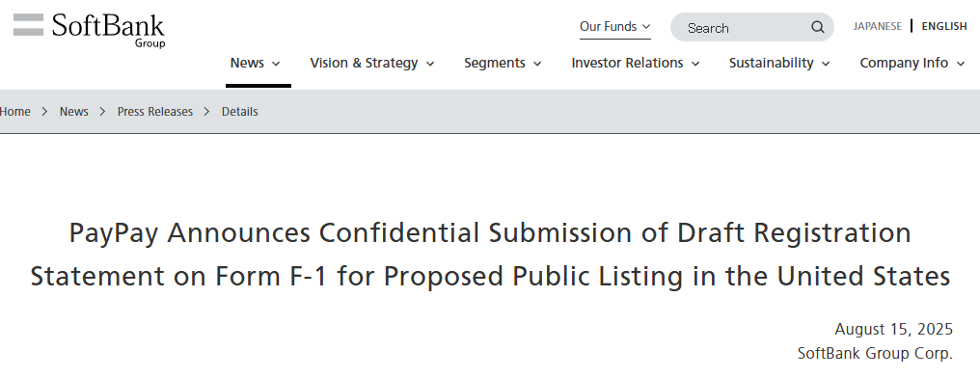The height and width of the screenshot is (378, 980).
Task: Click the chevron after Home breadcrumb
Action: [45, 112]
